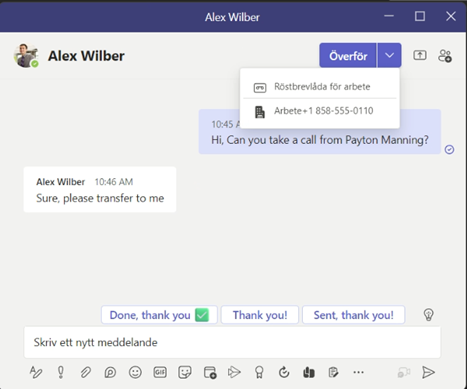Image resolution: width=467 pixels, height=389 pixels.
Task: Choose the 'Sent, thank you!' suggested reply
Action: pyautogui.click(x=354, y=315)
